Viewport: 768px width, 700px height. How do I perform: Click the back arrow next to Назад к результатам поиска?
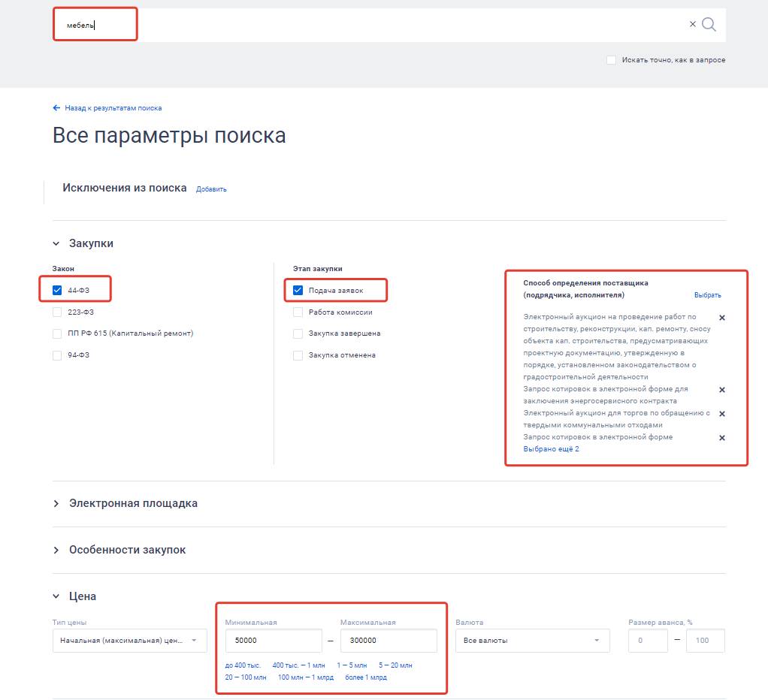coord(56,107)
